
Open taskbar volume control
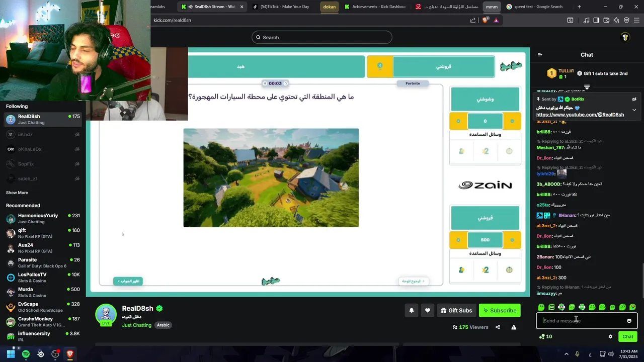(610, 354)
